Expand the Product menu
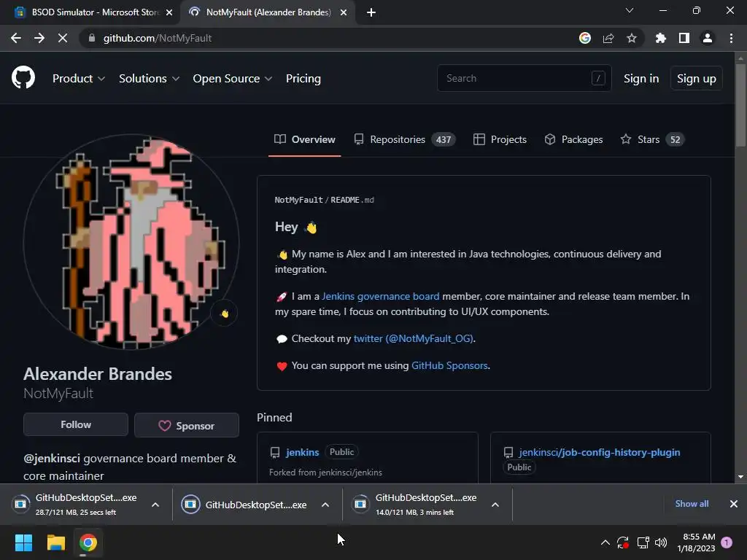 pyautogui.click(x=79, y=79)
